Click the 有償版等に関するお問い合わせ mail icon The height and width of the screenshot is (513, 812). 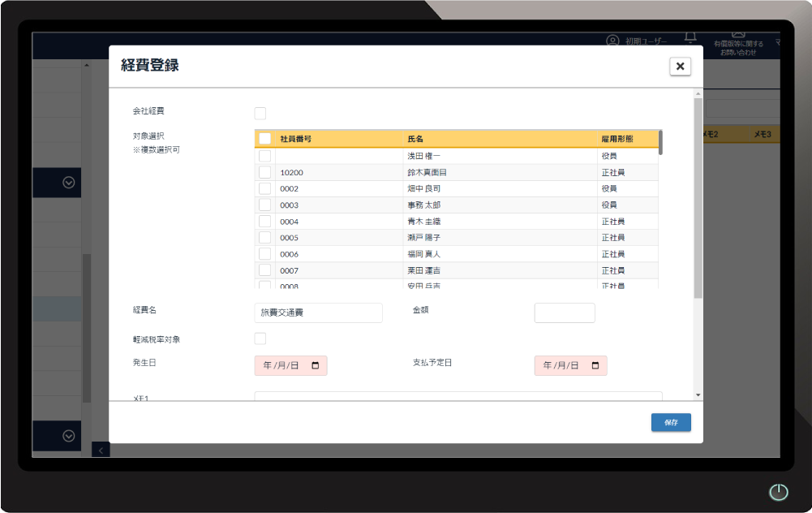click(738, 36)
